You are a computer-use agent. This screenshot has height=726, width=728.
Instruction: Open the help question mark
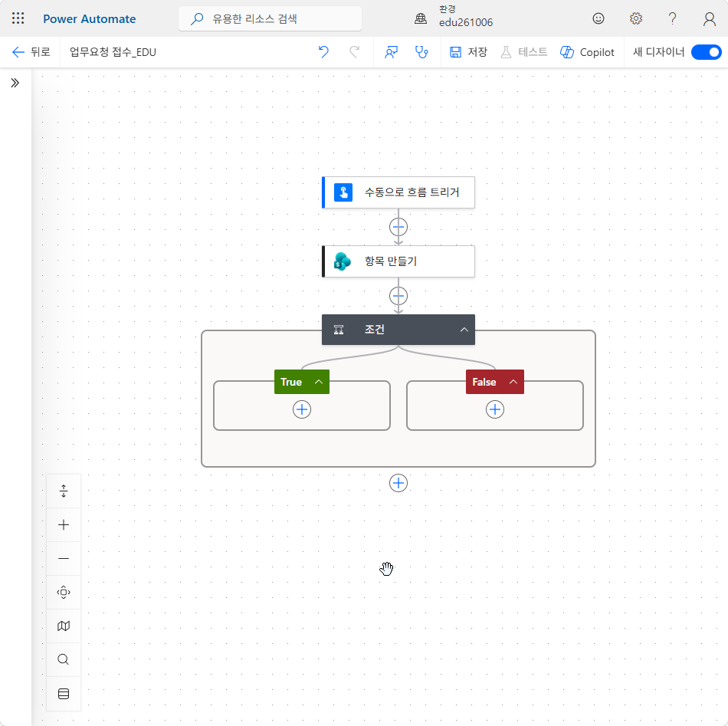click(672, 18)
